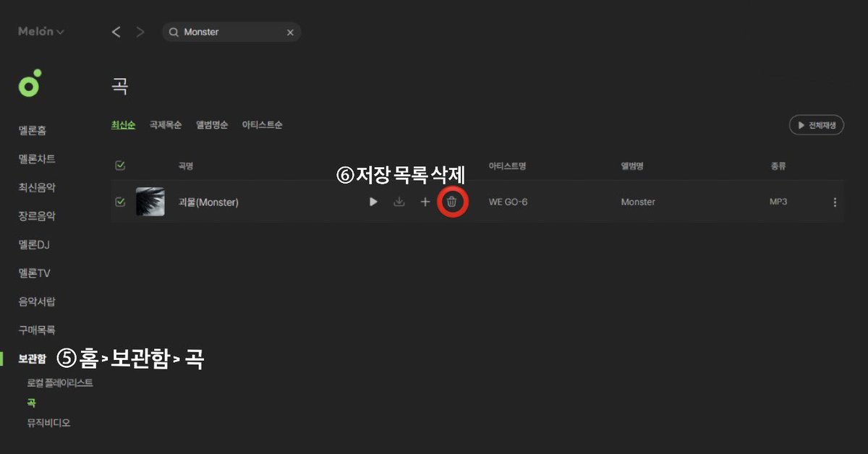Click the 괴물(Monster) album thumbnail
The image size is (868, 454).
click(x=150, y=202)
